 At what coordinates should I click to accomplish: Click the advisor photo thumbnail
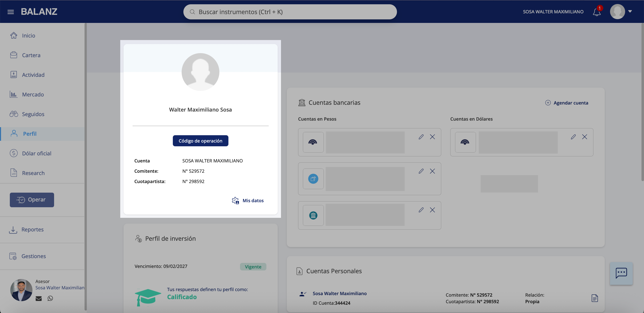(21, 290)
